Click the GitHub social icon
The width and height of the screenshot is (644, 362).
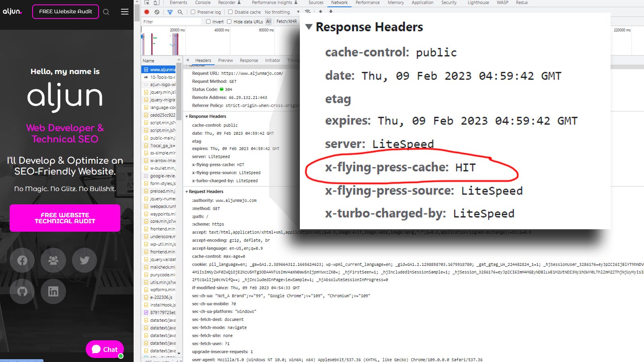pos(22,291)
